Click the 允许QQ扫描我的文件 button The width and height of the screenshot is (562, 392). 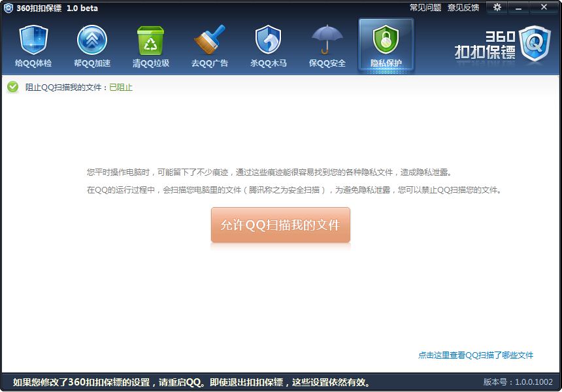click(280, 225)
